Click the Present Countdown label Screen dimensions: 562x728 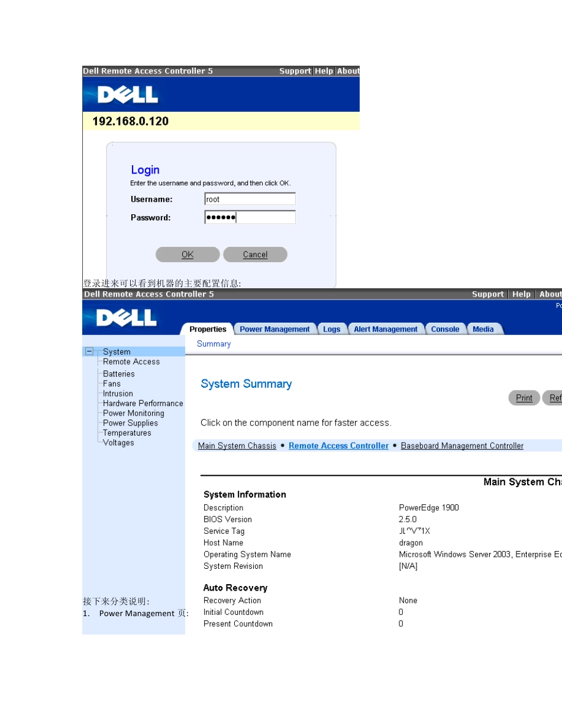[x=238, y=624]
